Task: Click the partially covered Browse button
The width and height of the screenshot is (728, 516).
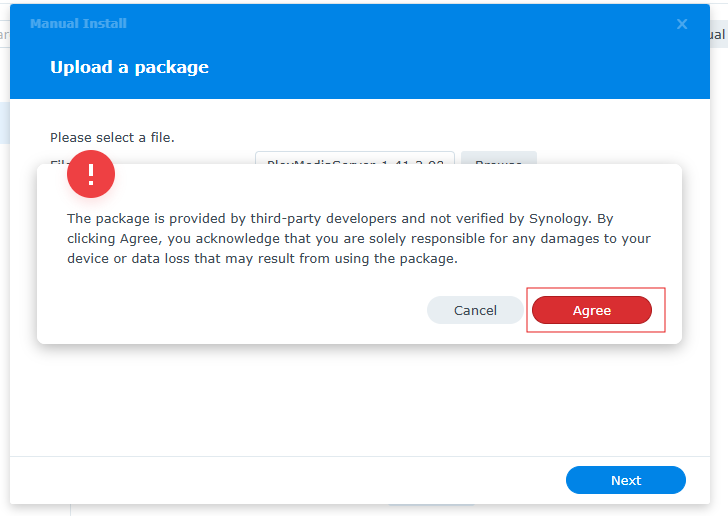Action: (499, 158)
